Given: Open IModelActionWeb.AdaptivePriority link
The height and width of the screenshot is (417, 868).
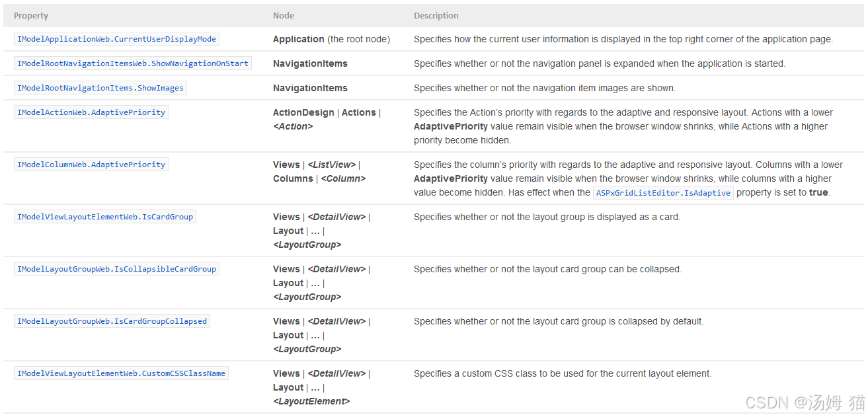Looking at the screenshot, I should point(91,112).
